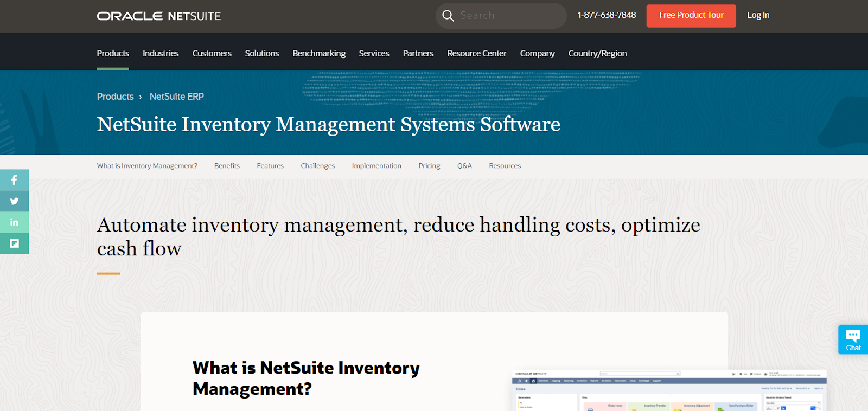The image size is (868, 411).
Task: Click the Products breadcrumb link
Action: point(115,97)
